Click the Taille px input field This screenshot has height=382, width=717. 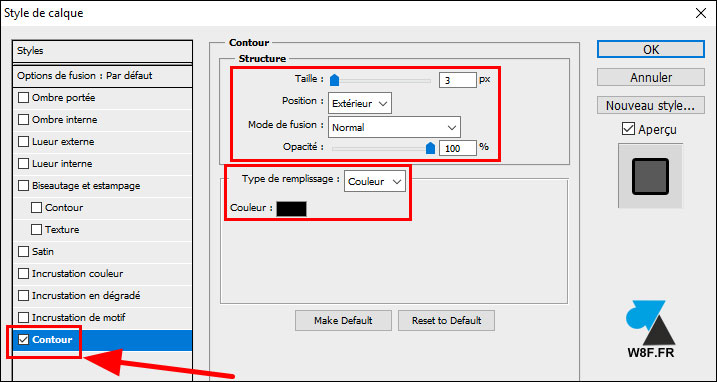pyautogui.click(x=457, y=80)
